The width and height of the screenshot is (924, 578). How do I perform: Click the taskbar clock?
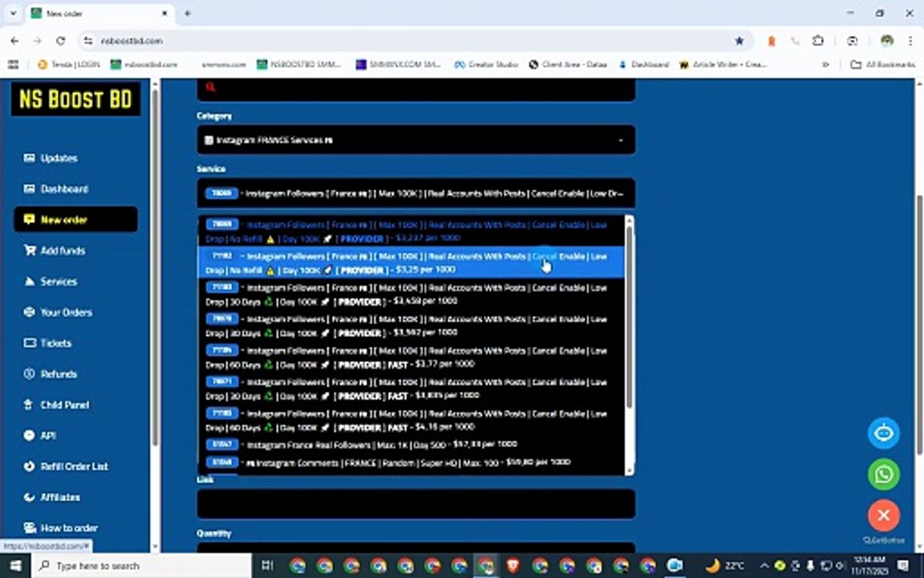[x=869, y=566]
